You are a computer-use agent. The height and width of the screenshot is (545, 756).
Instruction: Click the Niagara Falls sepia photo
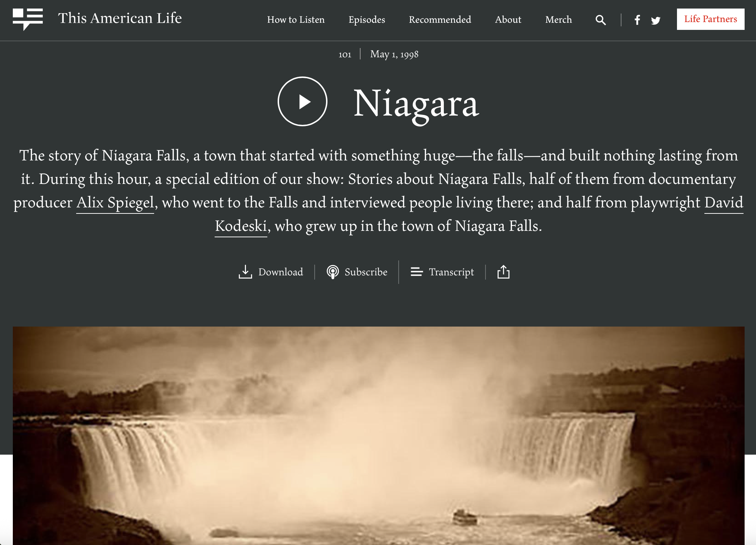point(379,435)
